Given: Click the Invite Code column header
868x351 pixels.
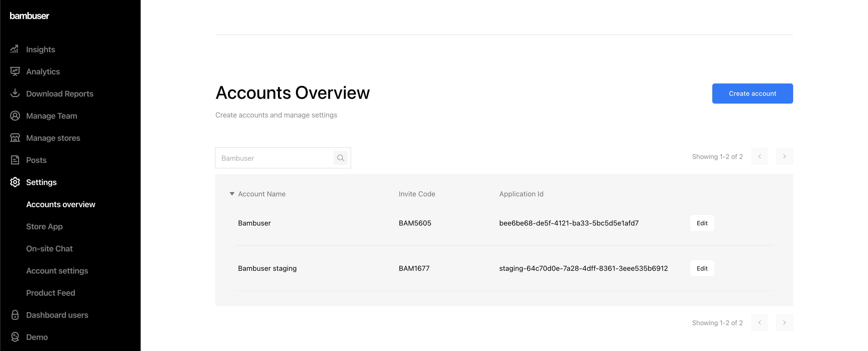Looking at the screenshot, I should [x=417, y=194].
